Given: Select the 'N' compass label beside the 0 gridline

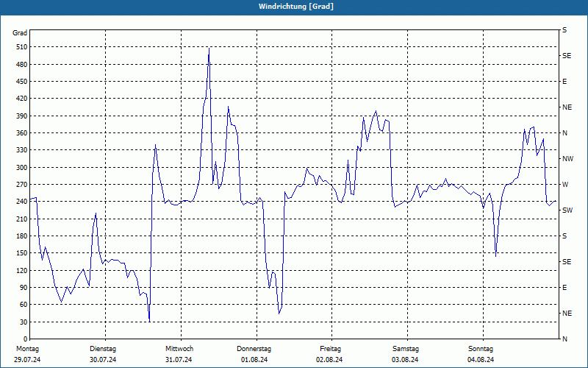Looking at the screenshot, I should (565, 339).
